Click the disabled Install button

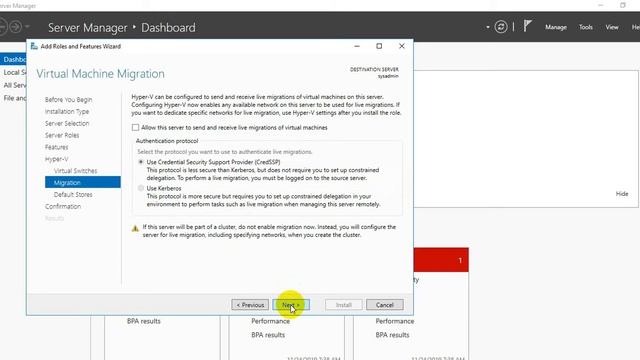pyautogui.click(x=344, y=305)
